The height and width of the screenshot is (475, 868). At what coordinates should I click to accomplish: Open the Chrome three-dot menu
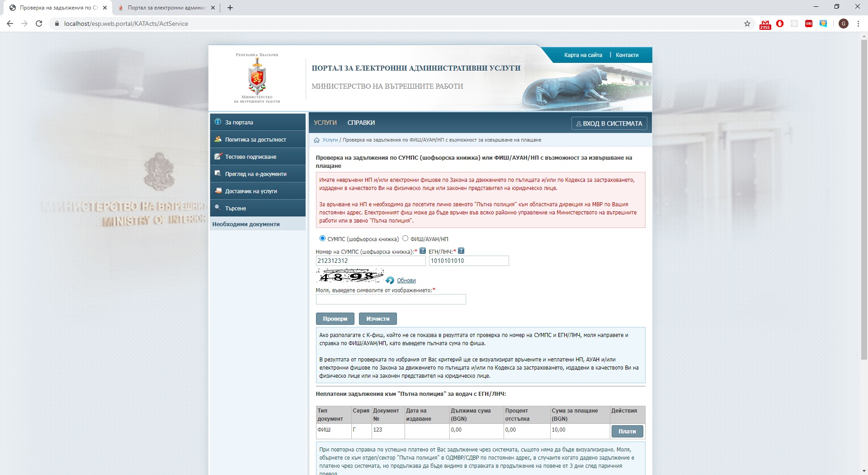[858, 24]
